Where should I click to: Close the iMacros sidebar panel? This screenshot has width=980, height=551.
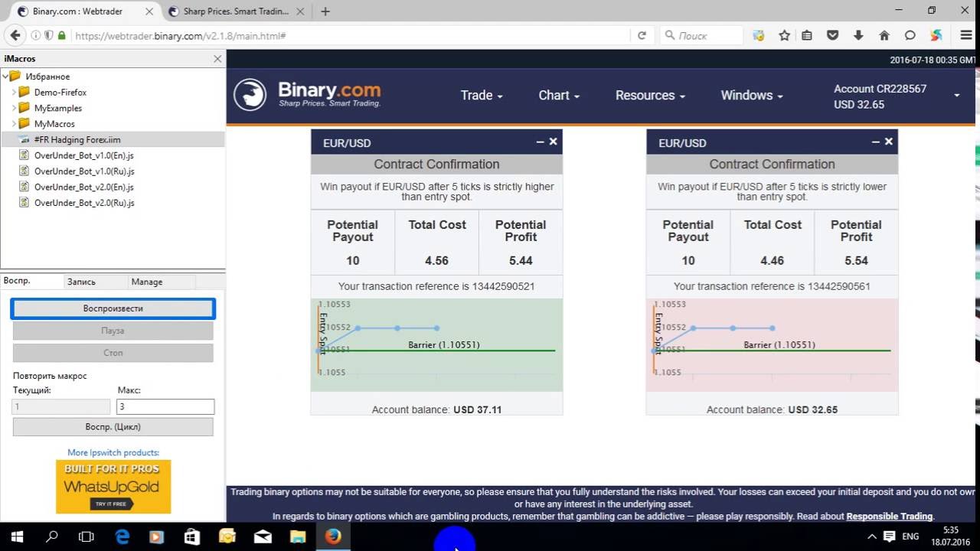click(x=217, y=58)
